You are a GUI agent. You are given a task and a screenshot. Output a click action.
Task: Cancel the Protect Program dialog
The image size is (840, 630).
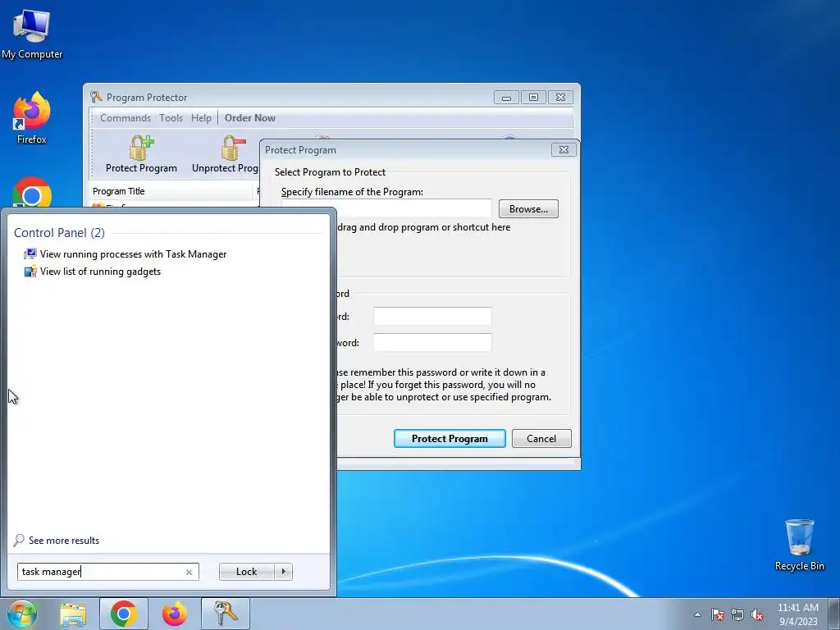[541, 438]
